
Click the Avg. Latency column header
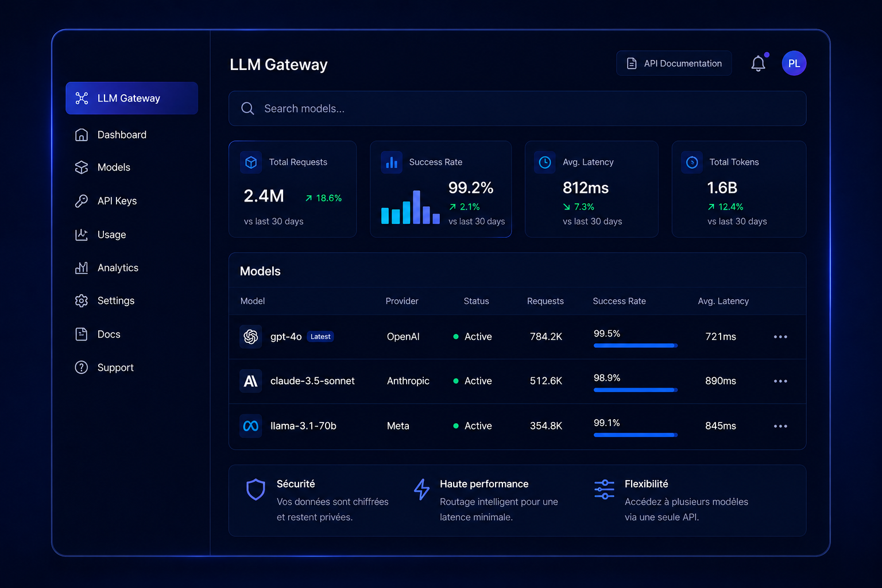[x=724, y=301]
